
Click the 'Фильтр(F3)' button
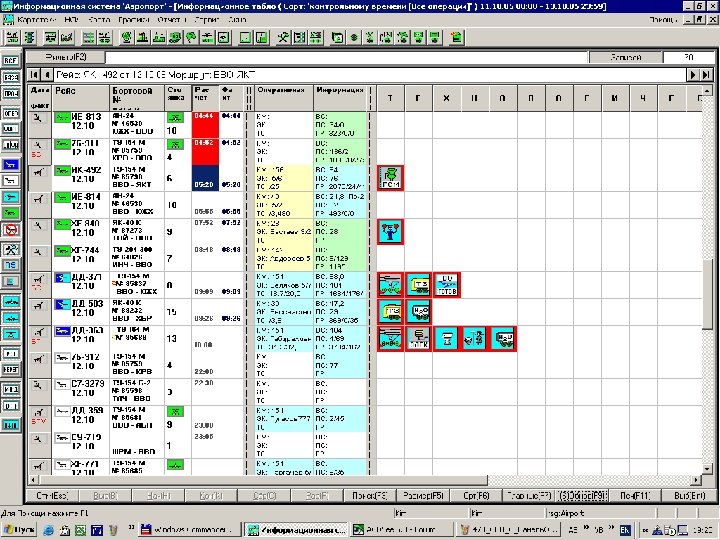[x=66, y=57]
